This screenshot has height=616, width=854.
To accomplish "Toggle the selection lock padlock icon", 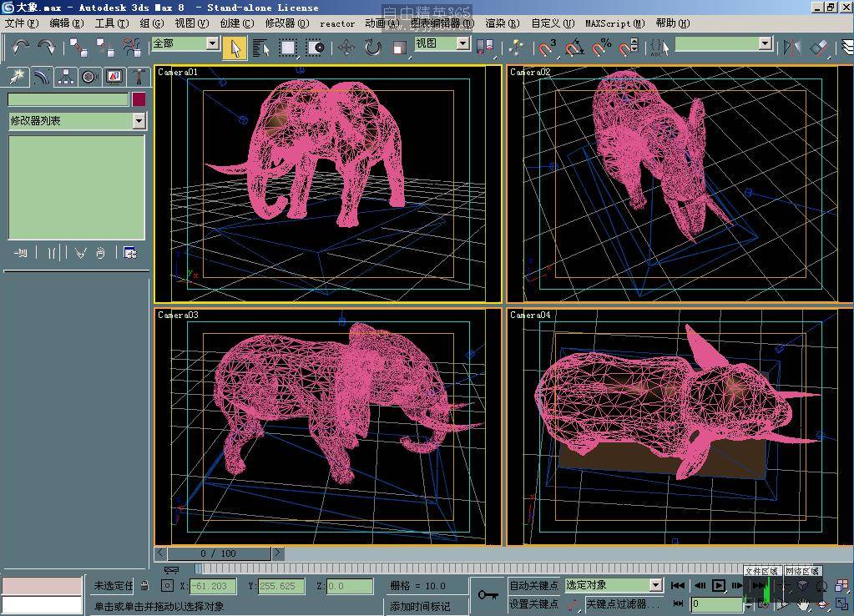I will (144, 586).
